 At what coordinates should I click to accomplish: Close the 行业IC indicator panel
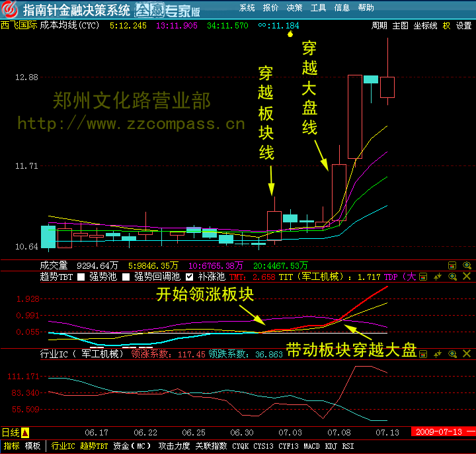(467, 354)
